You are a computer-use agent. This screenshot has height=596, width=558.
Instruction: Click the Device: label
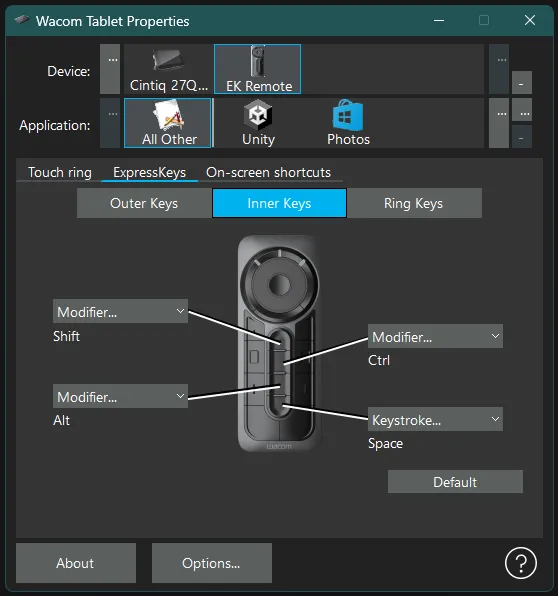[68, 71]
